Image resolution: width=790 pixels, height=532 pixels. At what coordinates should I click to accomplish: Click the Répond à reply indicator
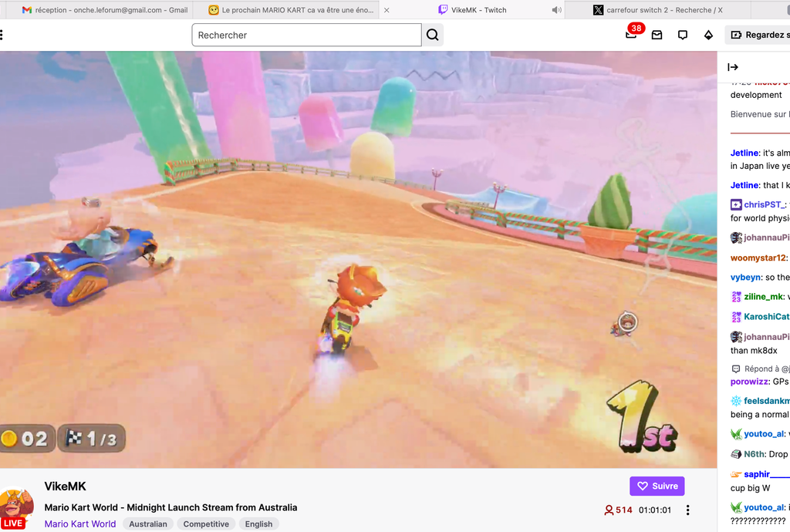761,369
